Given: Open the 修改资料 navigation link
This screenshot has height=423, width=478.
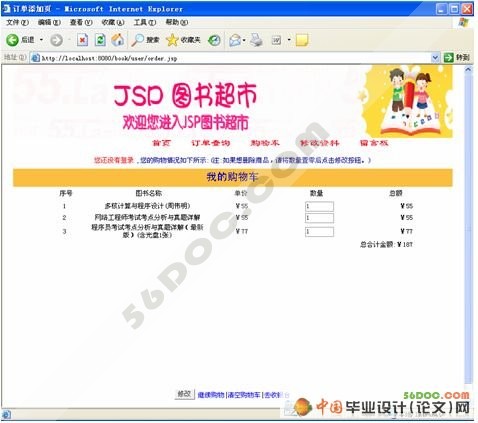Looking at the screenshot, I should tap(319, 143).
